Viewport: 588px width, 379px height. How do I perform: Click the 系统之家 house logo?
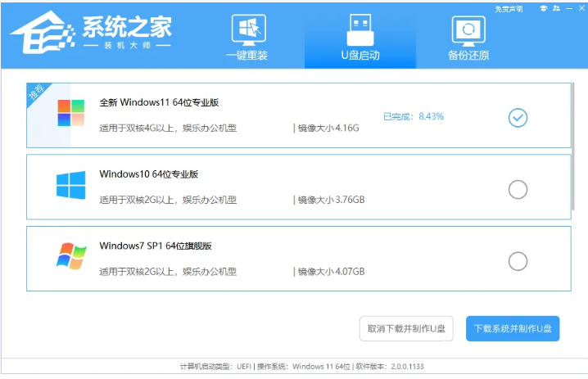[x=42, y=33]
